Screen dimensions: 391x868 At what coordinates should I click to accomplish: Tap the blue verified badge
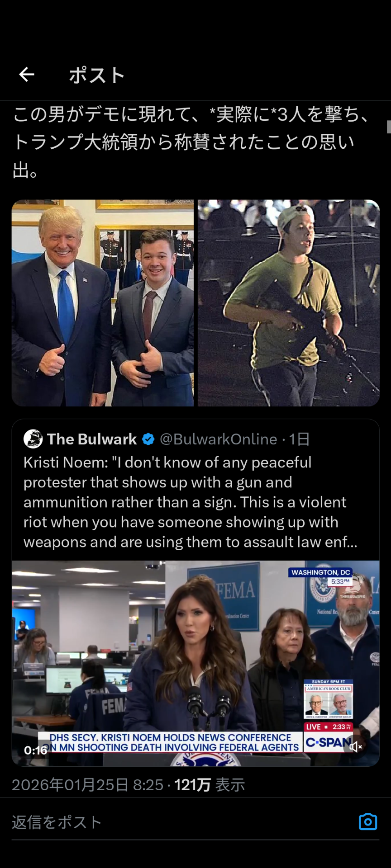point(148,439)
